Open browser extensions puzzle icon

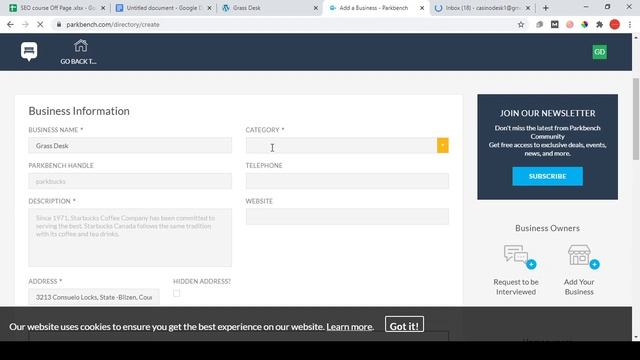599,24
